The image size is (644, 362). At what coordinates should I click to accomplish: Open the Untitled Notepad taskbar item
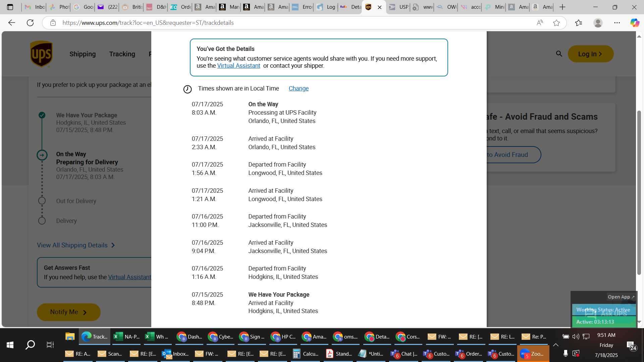[x=371, y=354]
